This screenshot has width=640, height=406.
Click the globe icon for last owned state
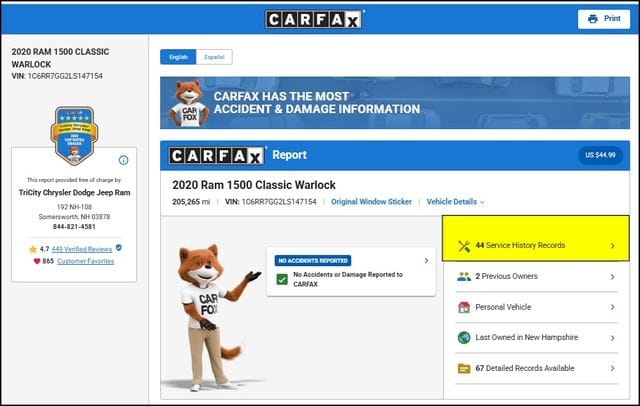click(464, 337)
